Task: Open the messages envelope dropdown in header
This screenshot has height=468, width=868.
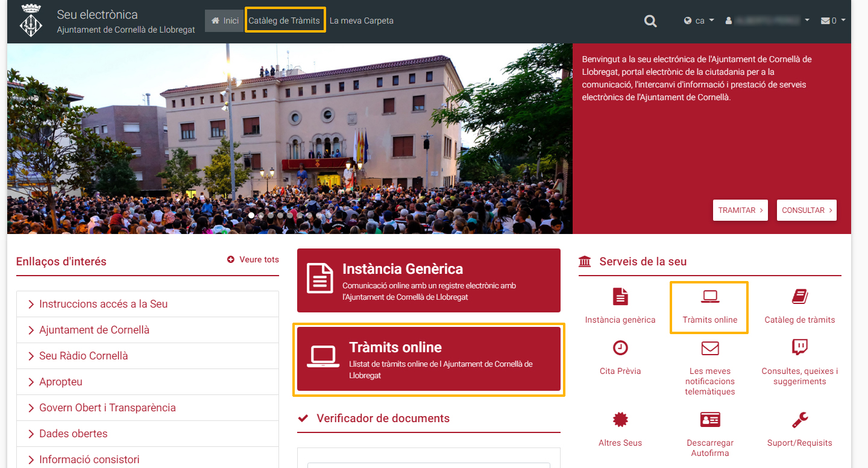Action: 832,21
